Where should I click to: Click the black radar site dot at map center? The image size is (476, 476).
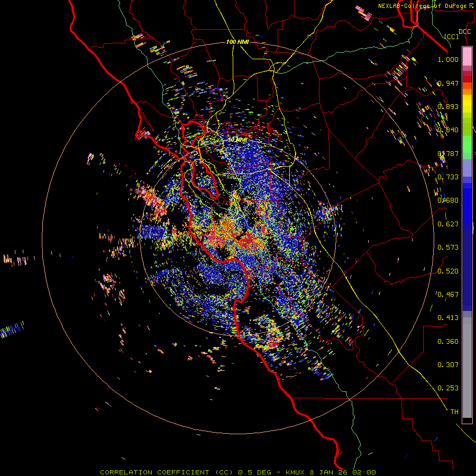[x=239, y=237]
